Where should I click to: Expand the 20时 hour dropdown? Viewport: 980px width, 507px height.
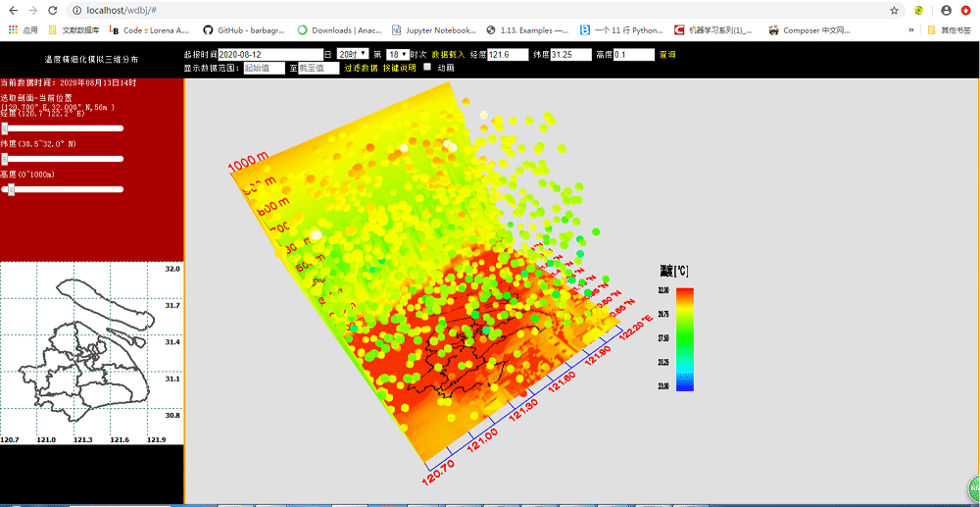click(x=353, y=54)
